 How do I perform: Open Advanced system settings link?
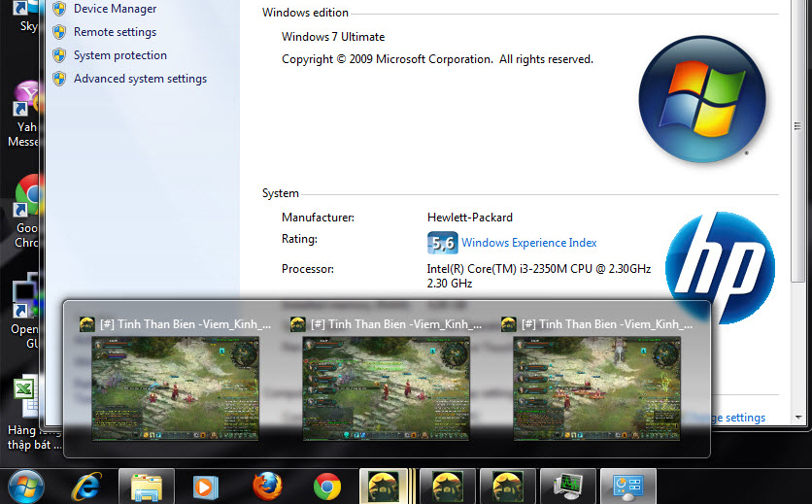click(140, 79)
